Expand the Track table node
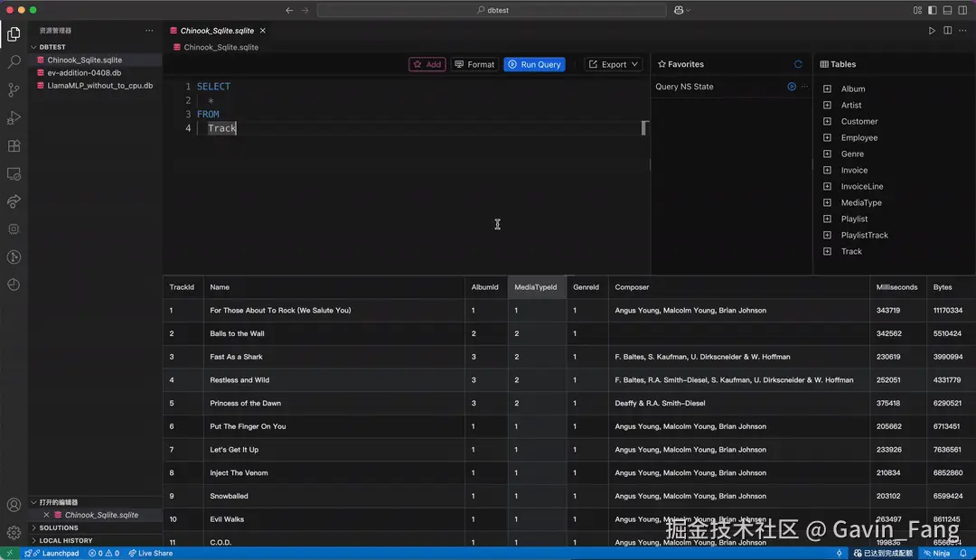Screen dimensions: 976x560 pyautogui.click(x=827, y=251)
